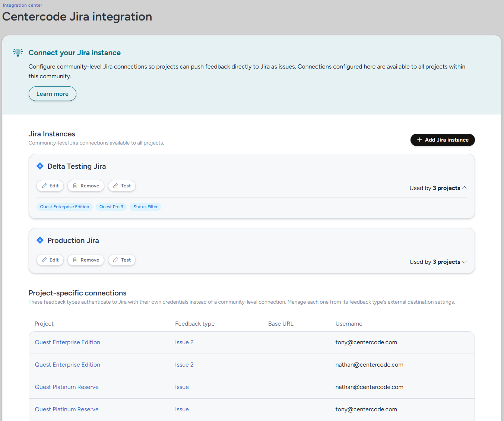504x421 pixels.
Task: Collapse Delta Testing Jira's Used by 3 projects
Action: tap(438, 188)
